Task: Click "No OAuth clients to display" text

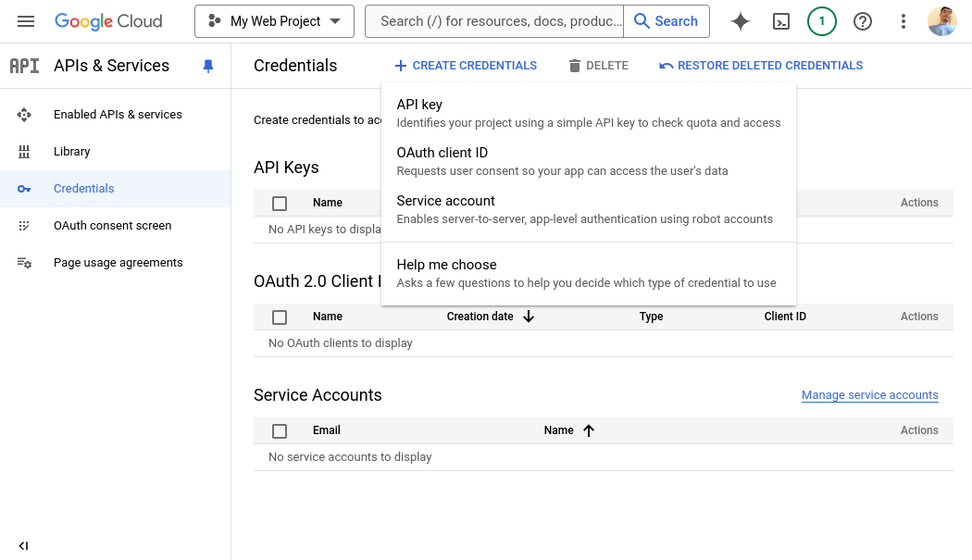Action: pyautogui.click(x=341, y=343)
